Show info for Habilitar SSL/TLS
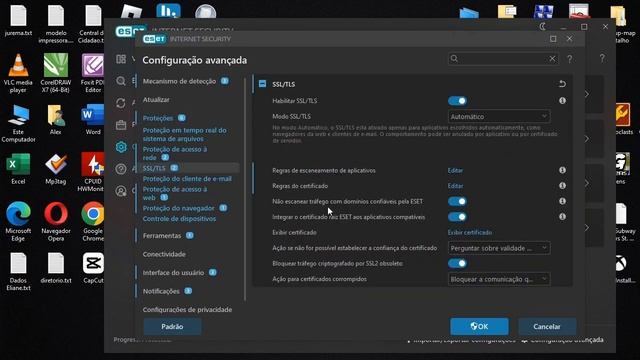 pos(562,100)
